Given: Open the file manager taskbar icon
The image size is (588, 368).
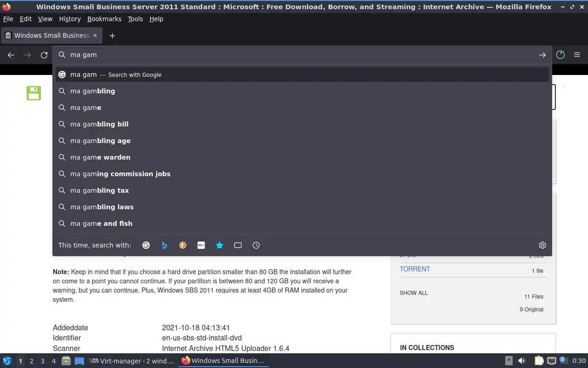Looking at the screenshot, I should coord(66,361).
